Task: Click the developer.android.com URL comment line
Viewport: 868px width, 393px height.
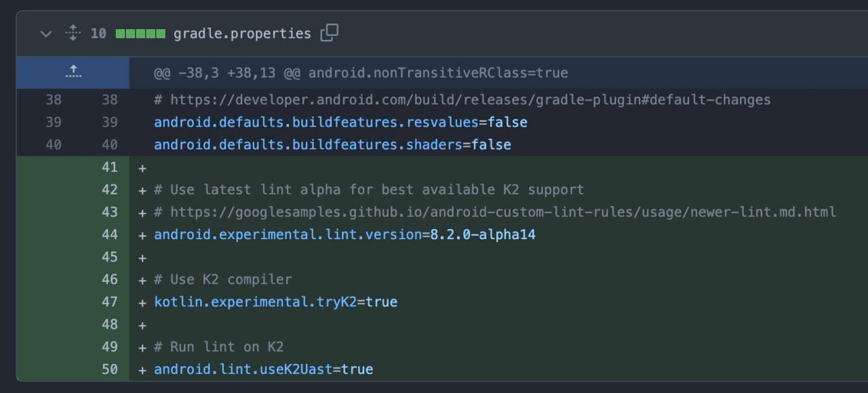Action: [462, 100]
